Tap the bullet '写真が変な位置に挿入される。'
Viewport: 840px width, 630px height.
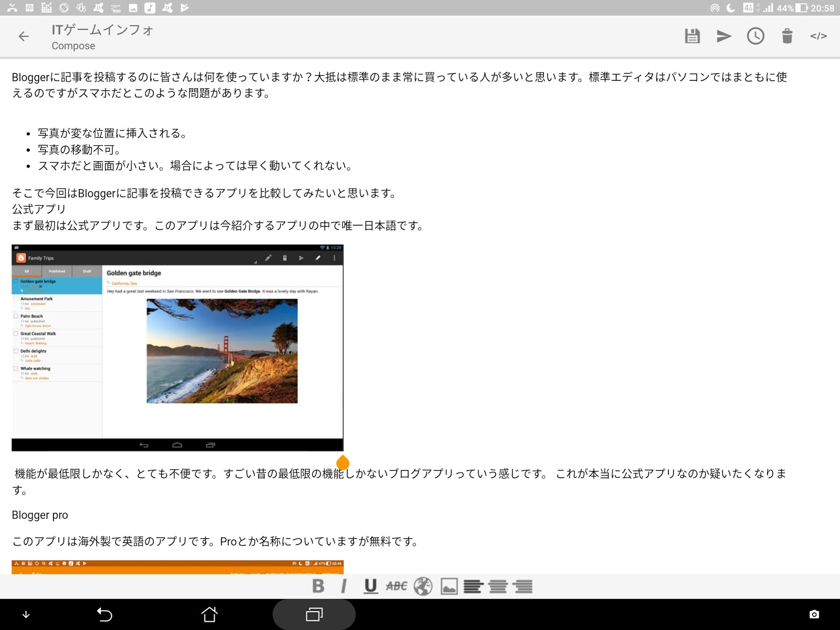pyautogui.click(x=112, y=133)
